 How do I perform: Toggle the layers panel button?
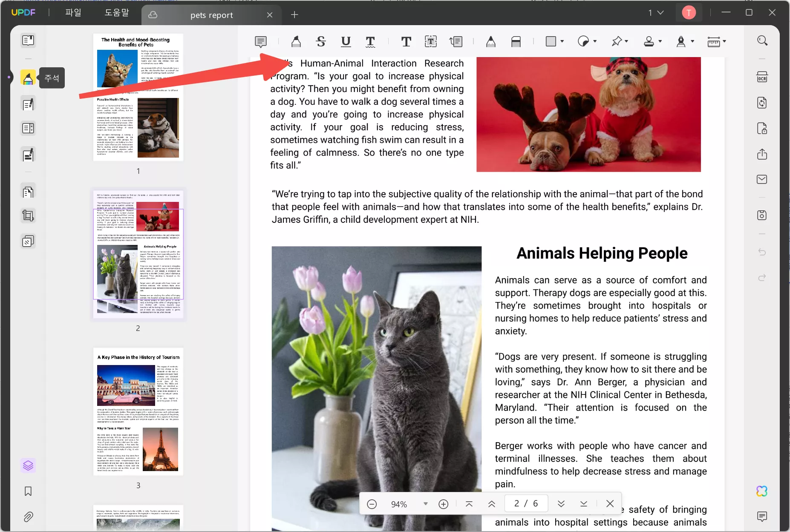point(28,466)
